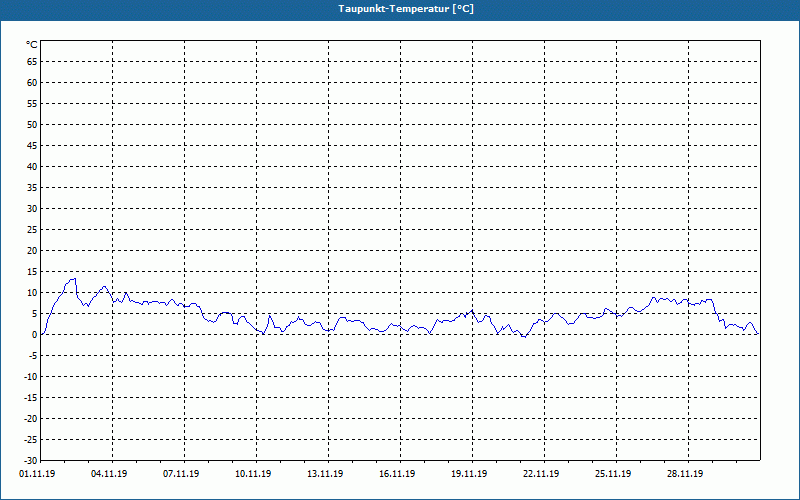Viewport: 800px width, 500px height.
Task: Click the 16.11.19 date label
Action: point(397,474)
